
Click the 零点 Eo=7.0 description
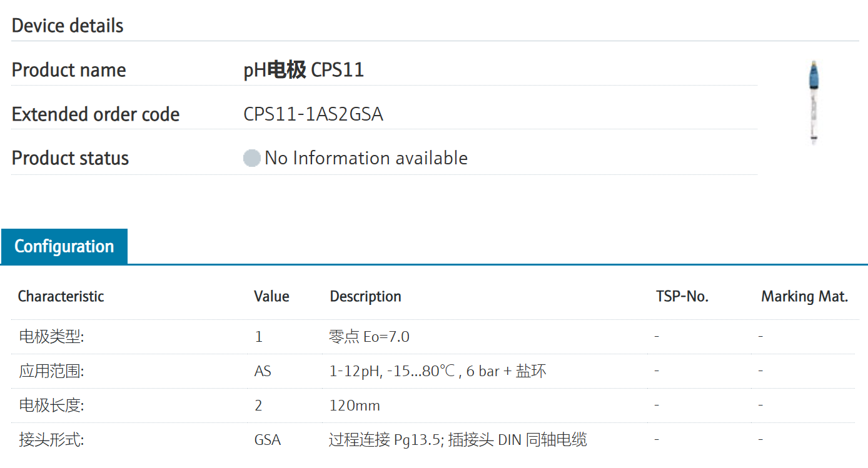369,337
